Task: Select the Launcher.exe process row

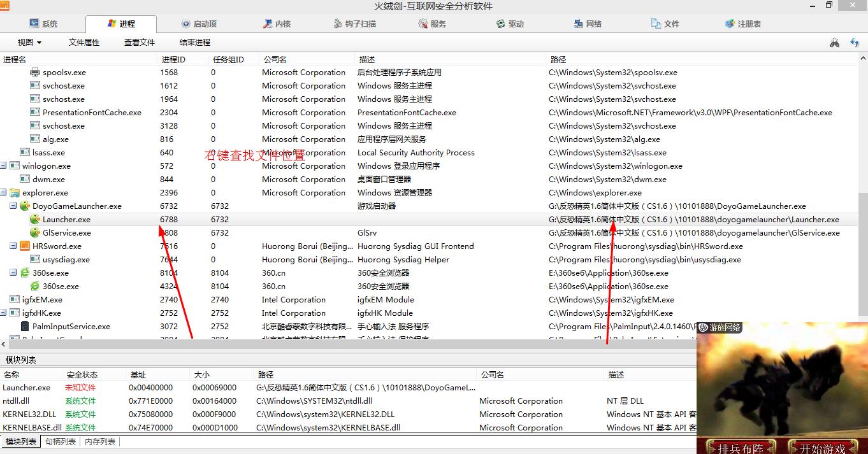Action: point(429,220)
